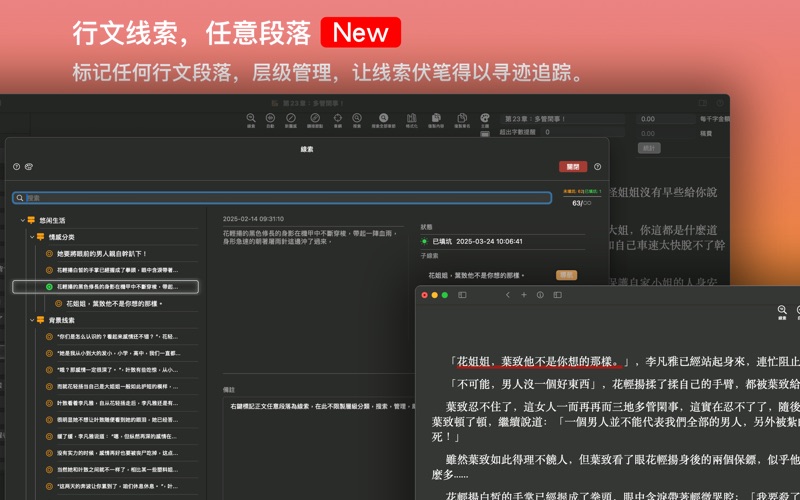Click the help icon beside the 關閉 button
The height and width of the screenshot is (500, 800).
(x=597, y=167)
